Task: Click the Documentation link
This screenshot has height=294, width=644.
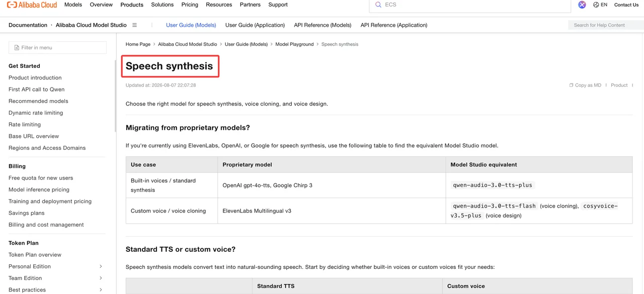Action: point(28,25)
